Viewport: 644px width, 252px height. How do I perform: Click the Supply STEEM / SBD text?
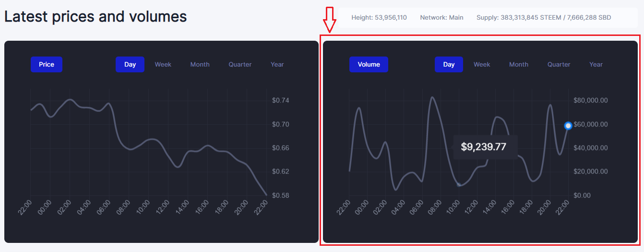(x=544, y=18)
